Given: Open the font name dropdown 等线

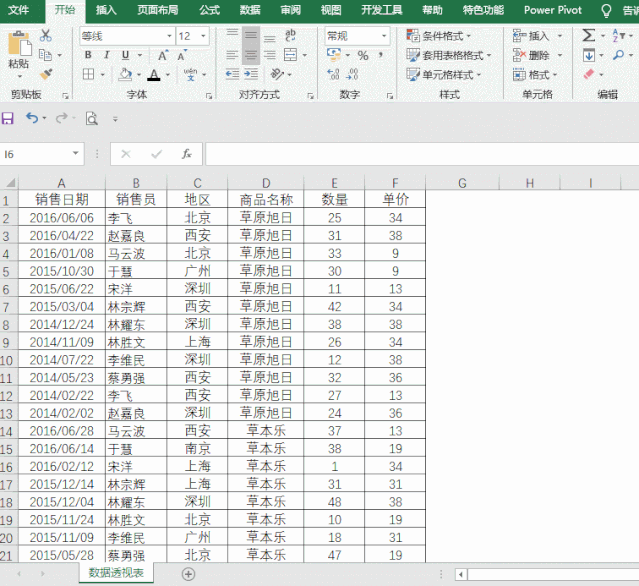Looking at the screenshot, I should coord(170,36).
